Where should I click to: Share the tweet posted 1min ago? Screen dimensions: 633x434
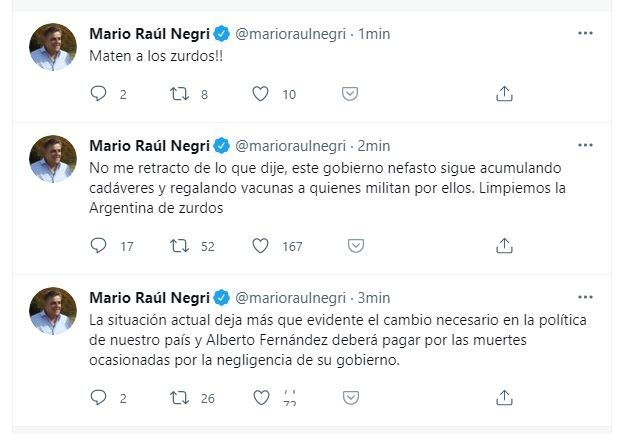[505, 94]
